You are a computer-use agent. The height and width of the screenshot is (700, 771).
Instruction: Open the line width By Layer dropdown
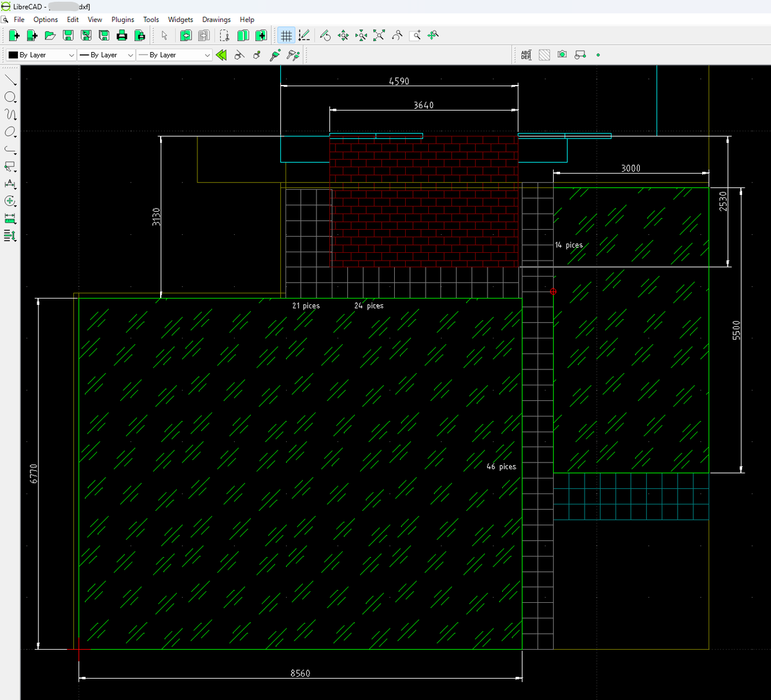(106, 55)
